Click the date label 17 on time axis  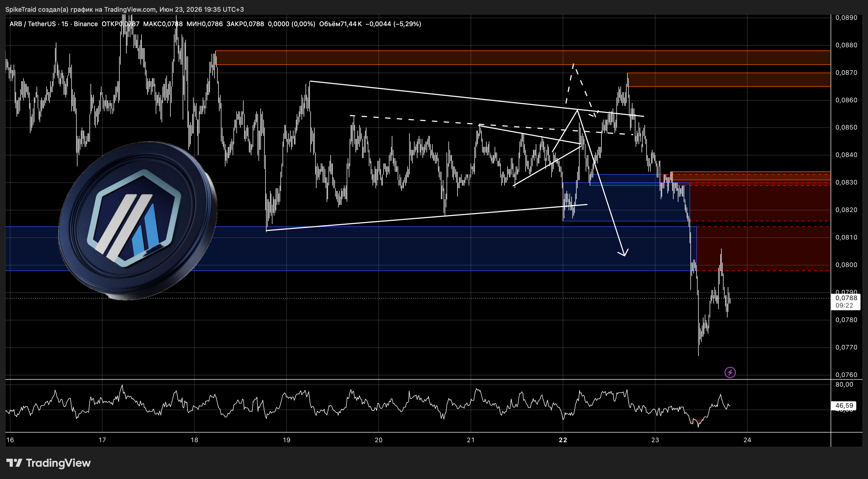click(102, 440)
